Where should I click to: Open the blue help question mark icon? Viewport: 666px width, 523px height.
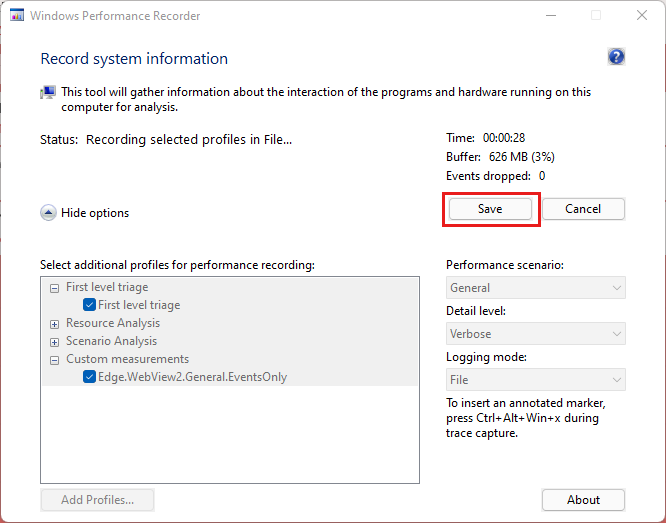616,57
